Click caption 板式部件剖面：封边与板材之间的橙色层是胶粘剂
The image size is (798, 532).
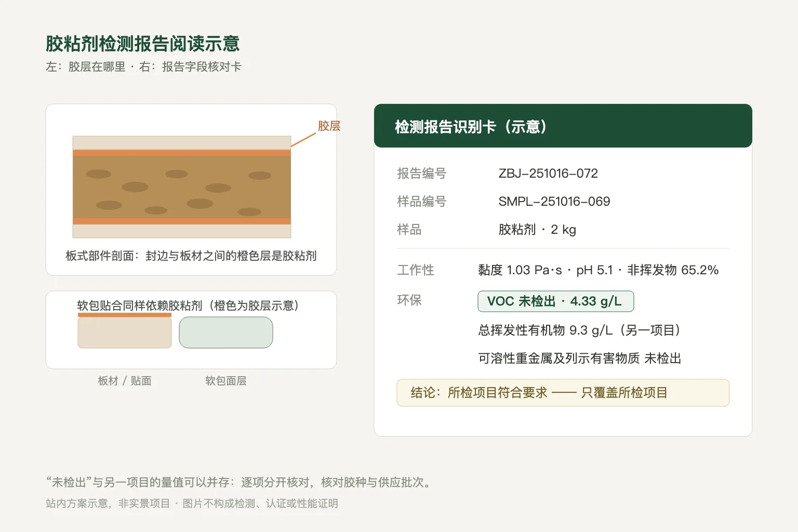pyautogui.click(x=191, y=256)
